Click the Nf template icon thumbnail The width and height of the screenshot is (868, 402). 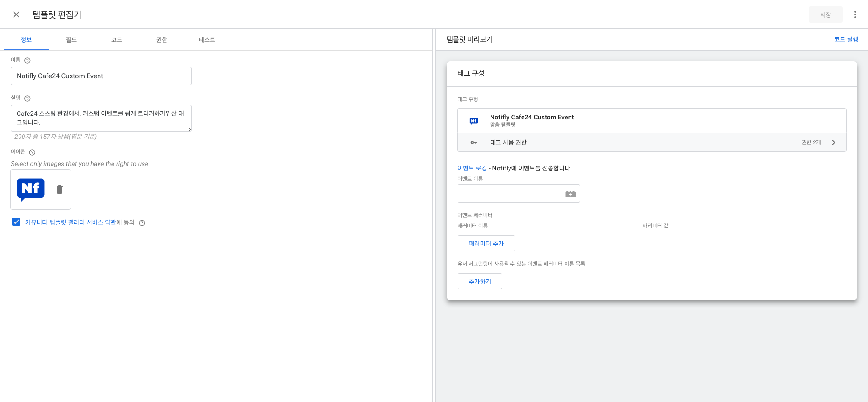[x=31, y=189]
